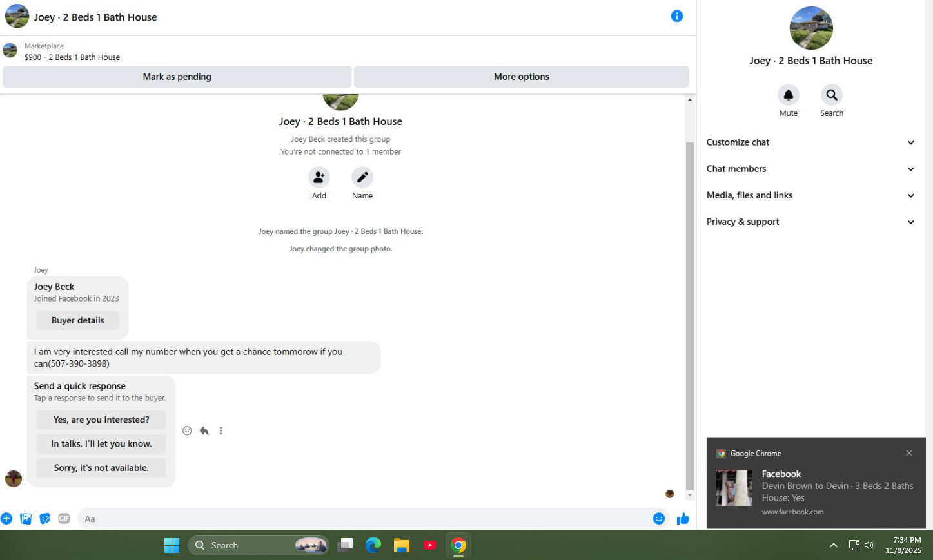Expand Media, files and links section
The height and width of the screenshot is (560, 933).
[x=810, y=195]
